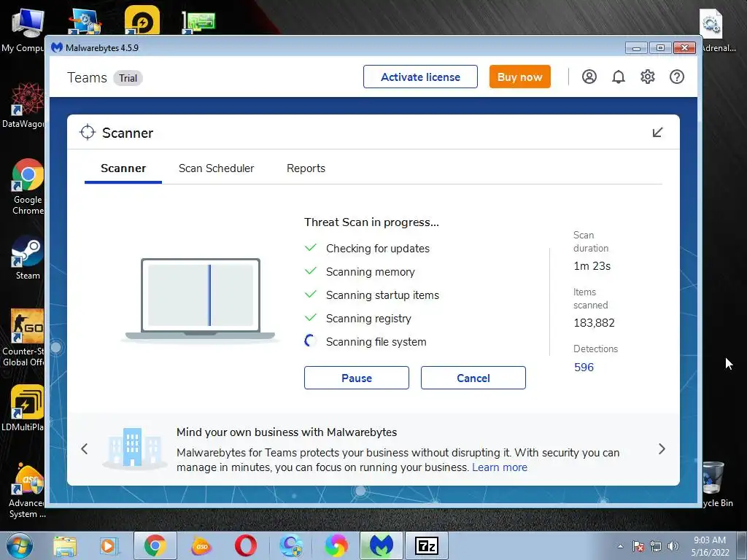Switch to the Scan Scheduler tab
Viewport: 747px width, 560px height.
(216, 168)
